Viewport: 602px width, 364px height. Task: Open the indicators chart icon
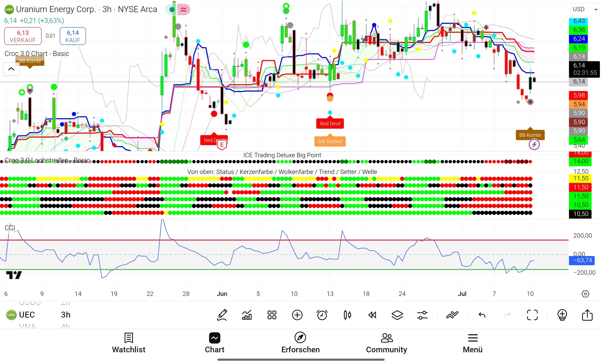click(247, 315)
